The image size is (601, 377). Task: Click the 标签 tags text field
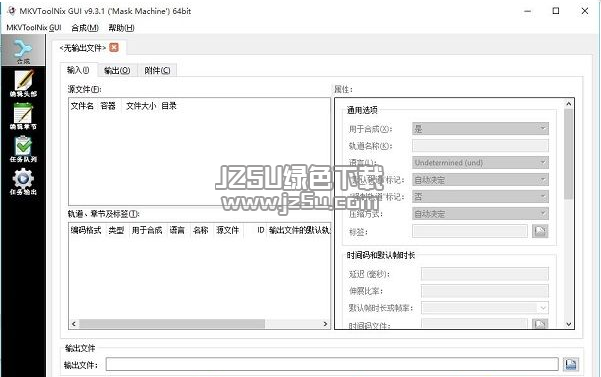(470, 231)
